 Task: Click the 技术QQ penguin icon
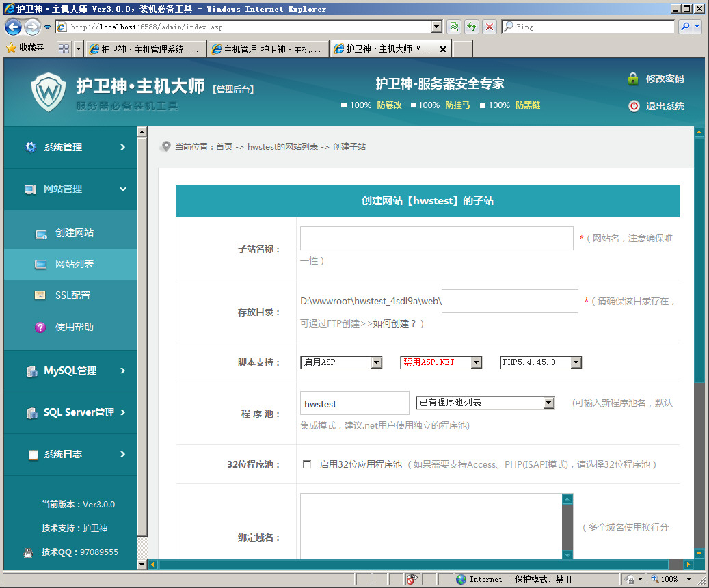coord(29,552)
